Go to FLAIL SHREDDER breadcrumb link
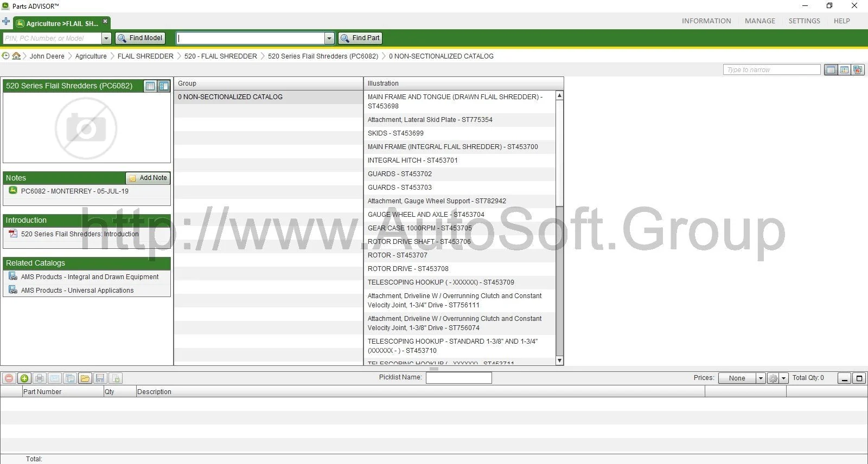Image resolution: width=868 pixels, height=464 pixels. 145,56
